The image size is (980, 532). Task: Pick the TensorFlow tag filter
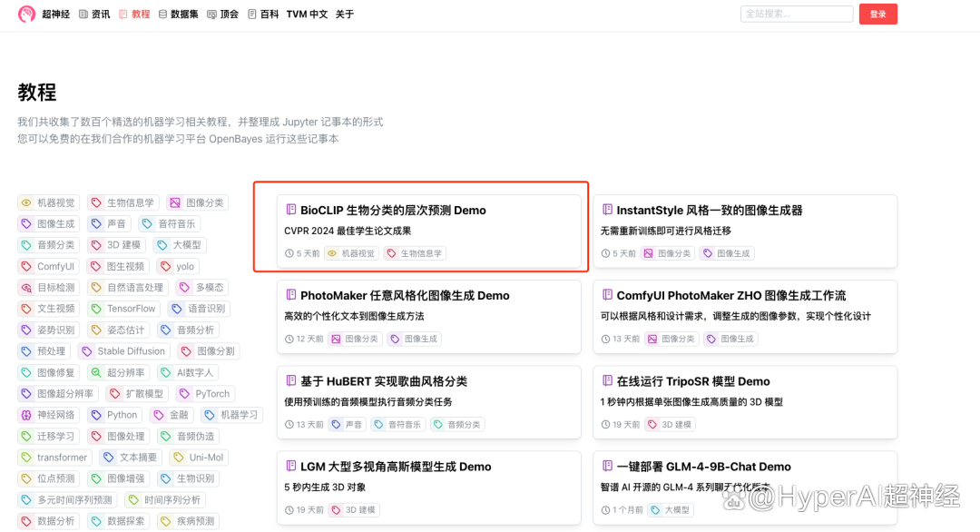click(x=123, y=309)
